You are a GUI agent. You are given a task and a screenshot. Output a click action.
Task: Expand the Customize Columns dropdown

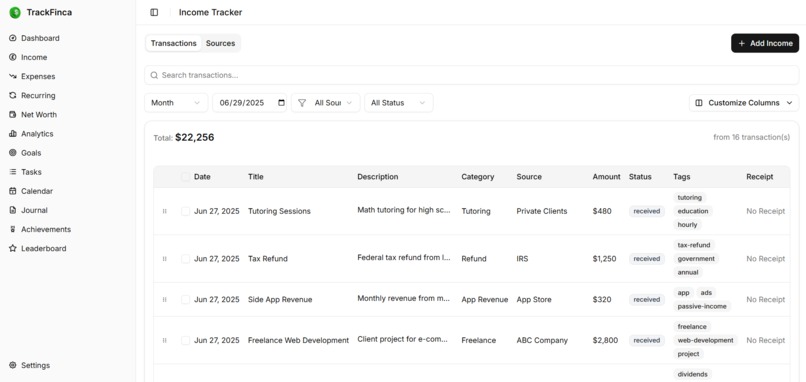744,103
